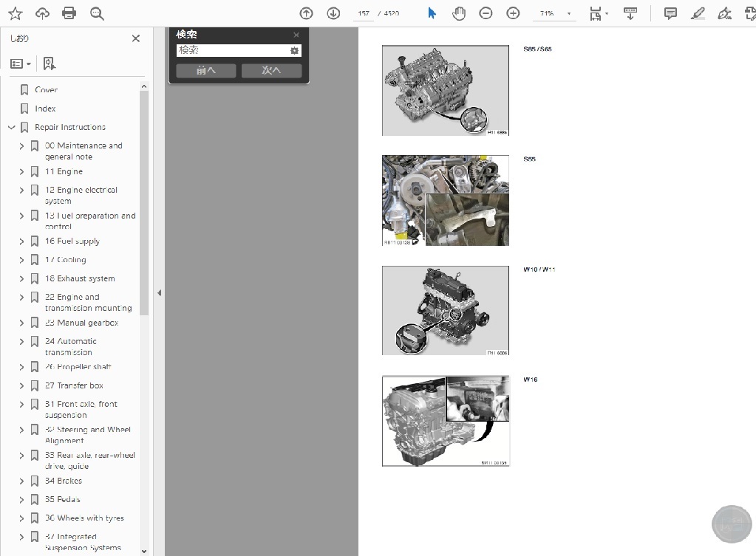Click the 11 Engine bookmark label
This screenshot has width=756, height=556.
64,171
